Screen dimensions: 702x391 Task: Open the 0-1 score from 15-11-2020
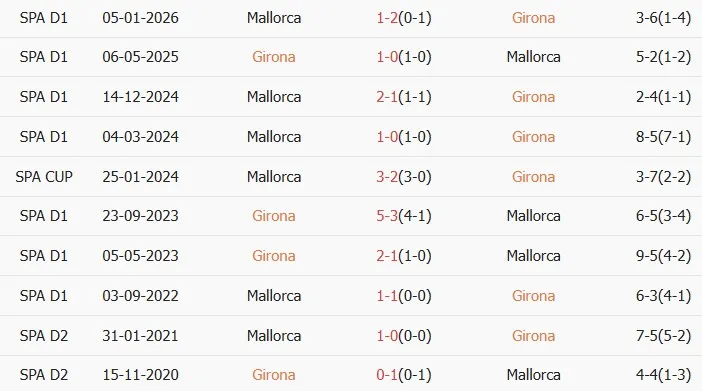point(387,374)
